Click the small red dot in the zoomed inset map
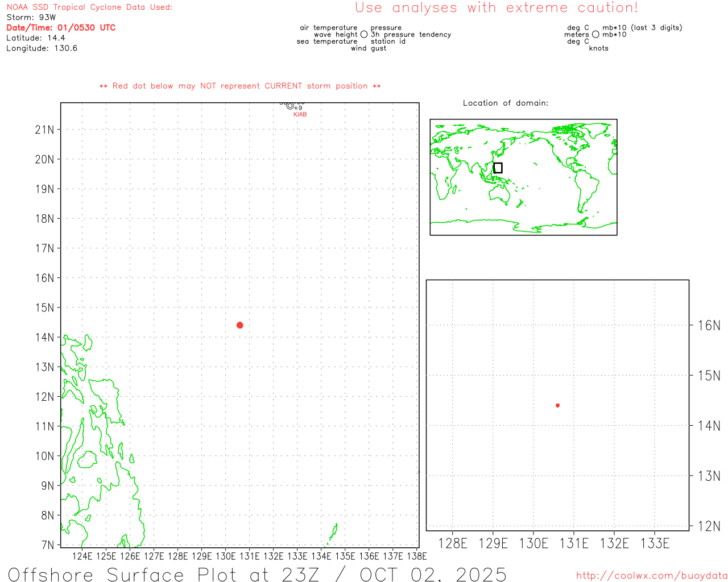Viewport: 728px width, 582px height. (557, 405)
